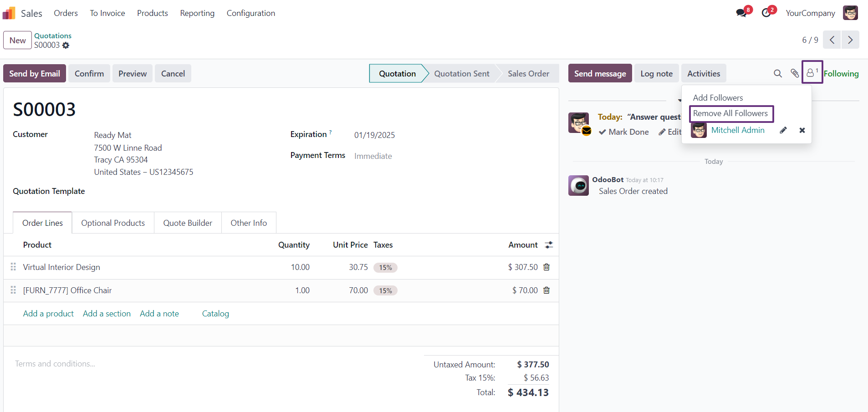This screenshot has width=868, height=412.
Task: Open chatter search magnifier icon
Action: tap(778, 73)
